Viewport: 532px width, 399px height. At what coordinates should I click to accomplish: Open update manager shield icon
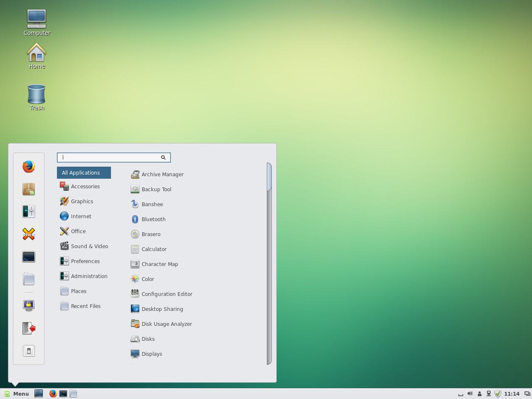click(x=498, y=394)
